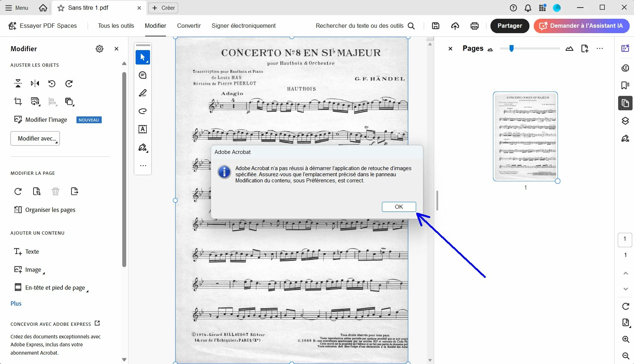This screenshot has height=364, width=634.
Task: Select the text box A tool
Action: click(143, 129)
